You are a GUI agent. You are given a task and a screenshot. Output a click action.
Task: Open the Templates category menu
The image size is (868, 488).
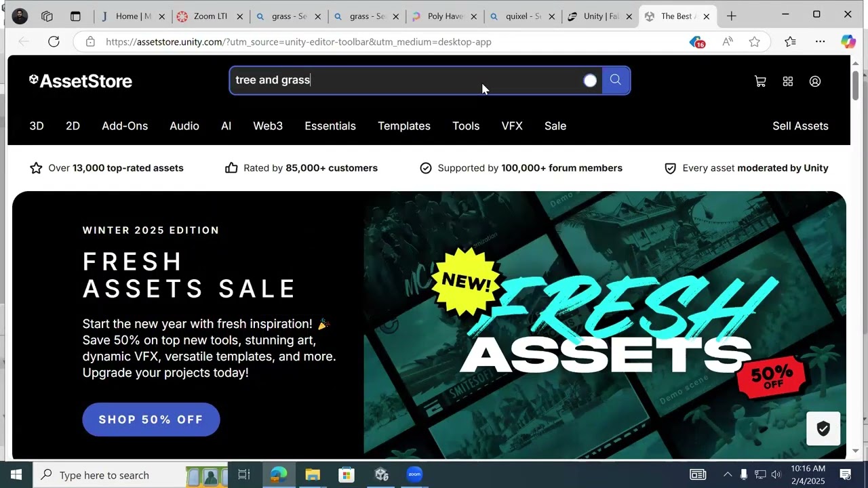(x=404, y=126)
